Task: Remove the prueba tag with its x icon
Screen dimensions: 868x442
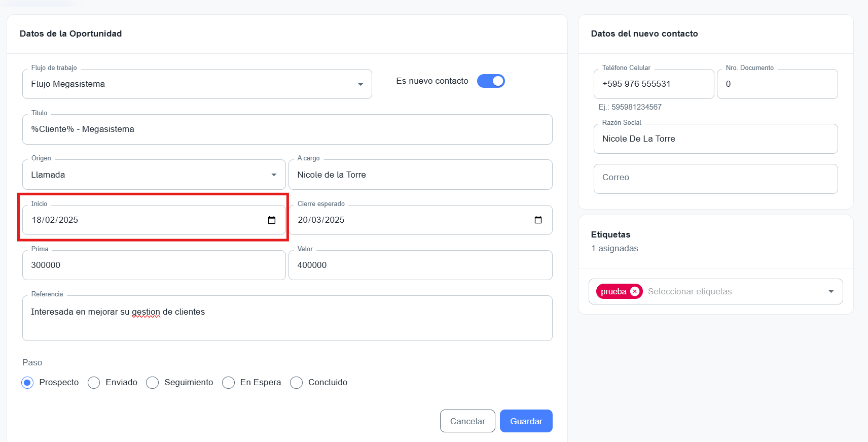Action: [634, 292]
